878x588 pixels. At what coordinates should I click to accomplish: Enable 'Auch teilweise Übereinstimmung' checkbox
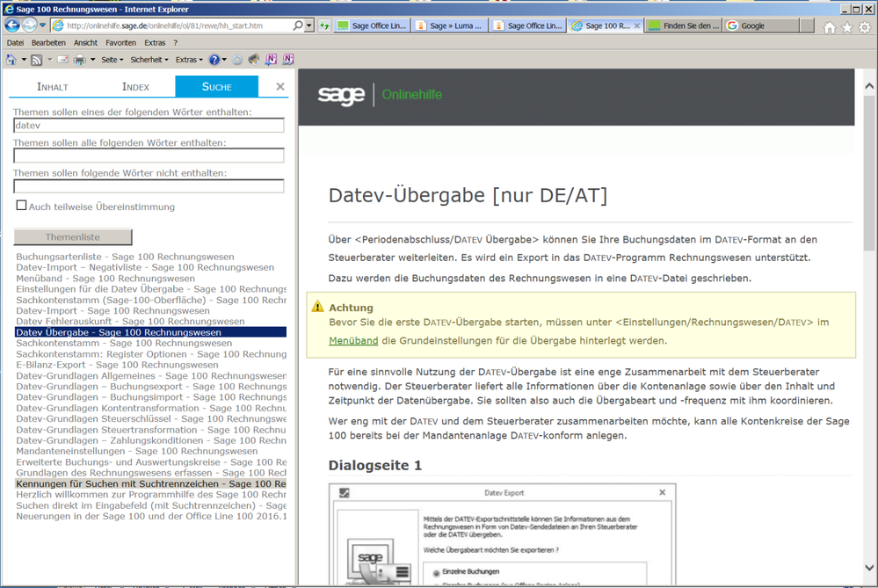21,207
